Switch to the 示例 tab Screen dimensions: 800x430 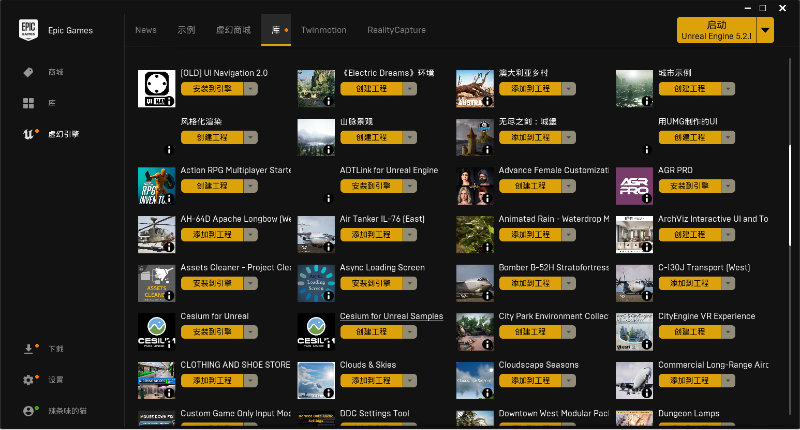(186, 30)
